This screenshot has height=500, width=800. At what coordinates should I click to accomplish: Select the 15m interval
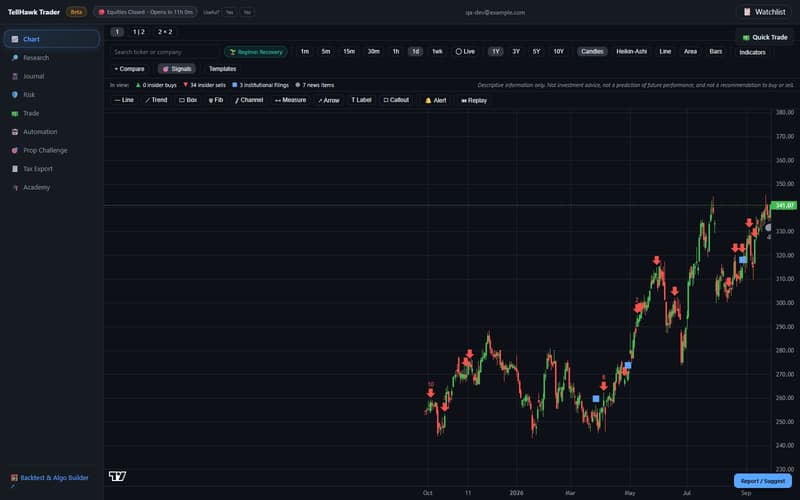click(x=349, y=52)
